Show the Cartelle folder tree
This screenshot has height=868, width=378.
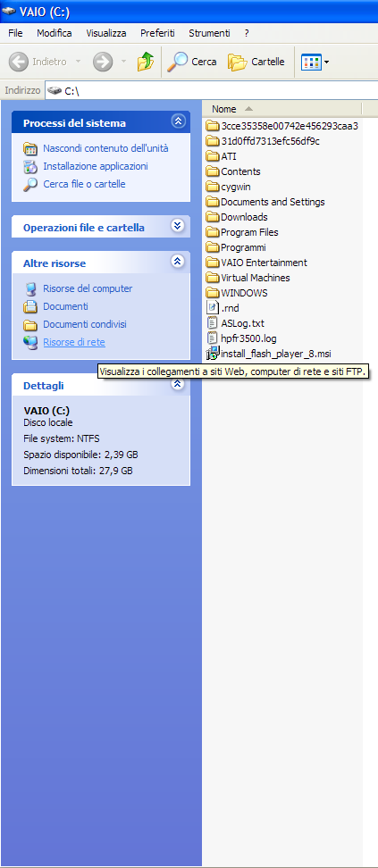coord(256,62)
